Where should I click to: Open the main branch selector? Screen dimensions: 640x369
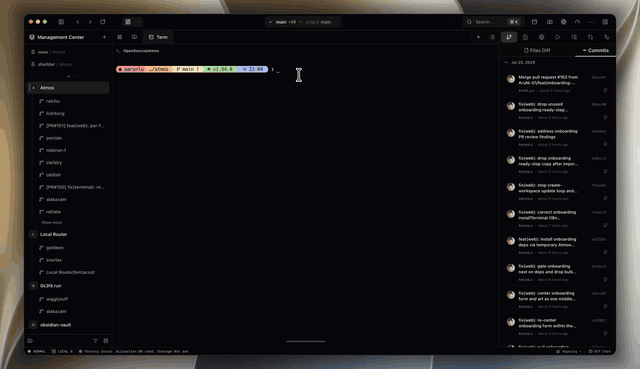click(x=302, y=22)
